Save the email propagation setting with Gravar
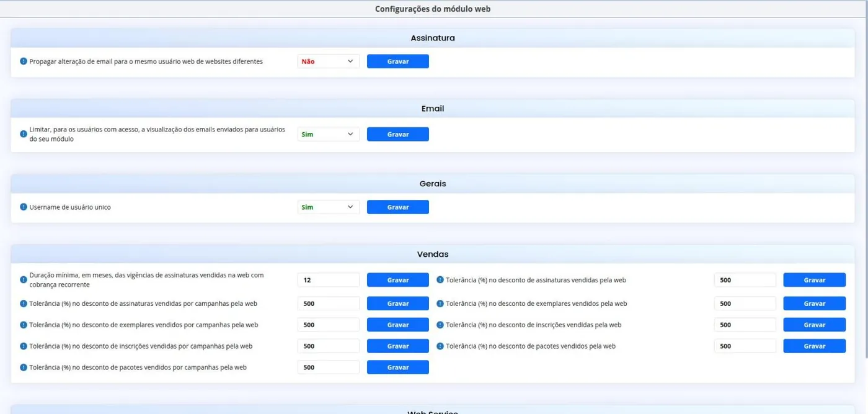Screen dimensions: 868x414 point(398,61)
